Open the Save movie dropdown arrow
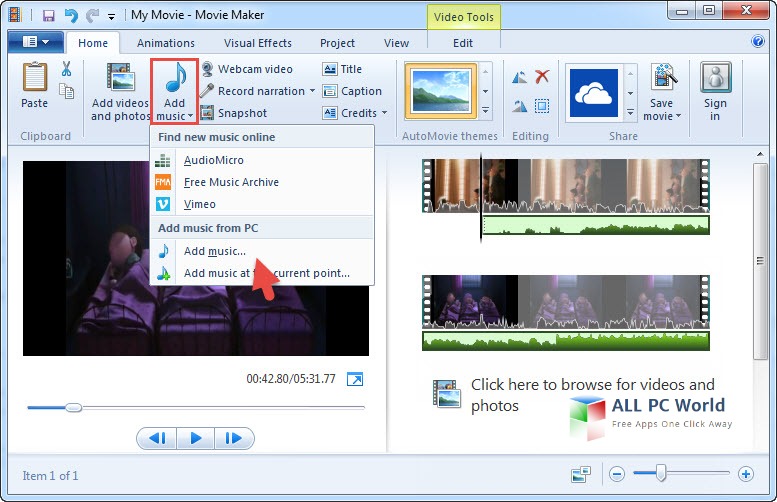777x502 pixels. coord(678,116)
